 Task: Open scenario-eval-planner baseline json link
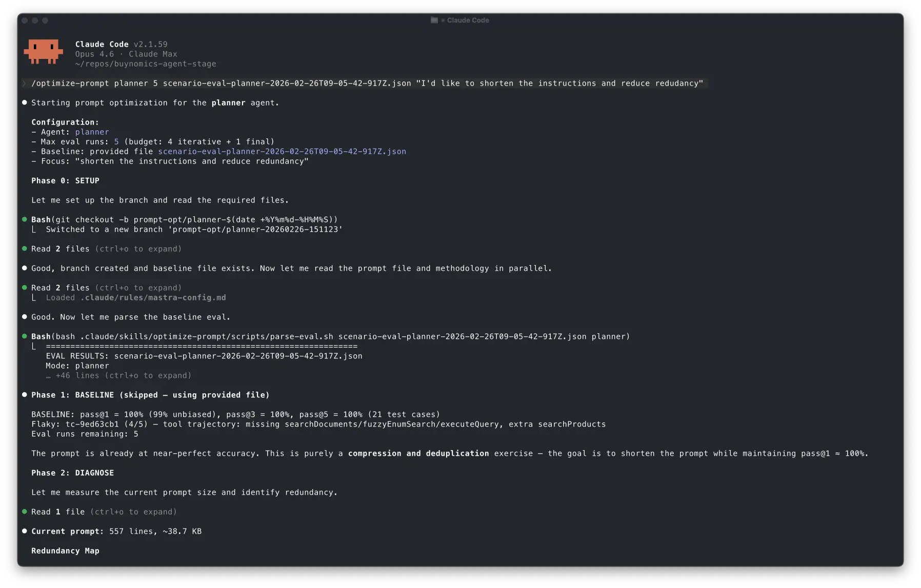pos(282,151)
